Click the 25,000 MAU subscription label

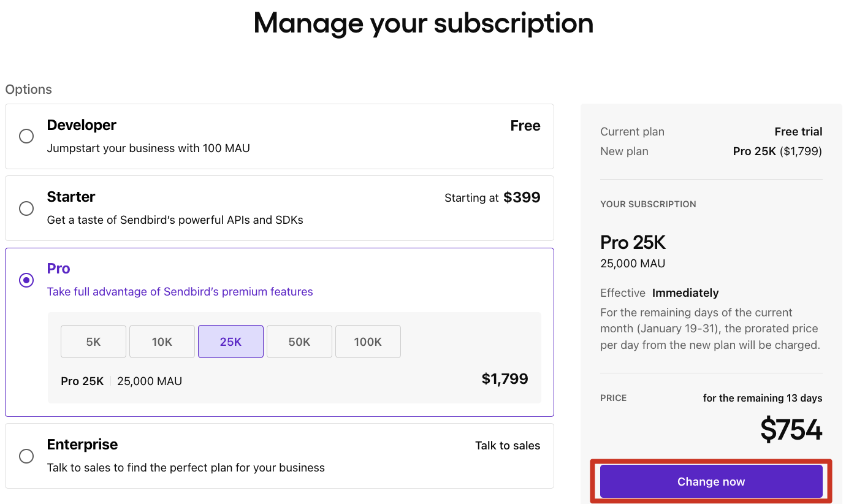tap(632, 263)
